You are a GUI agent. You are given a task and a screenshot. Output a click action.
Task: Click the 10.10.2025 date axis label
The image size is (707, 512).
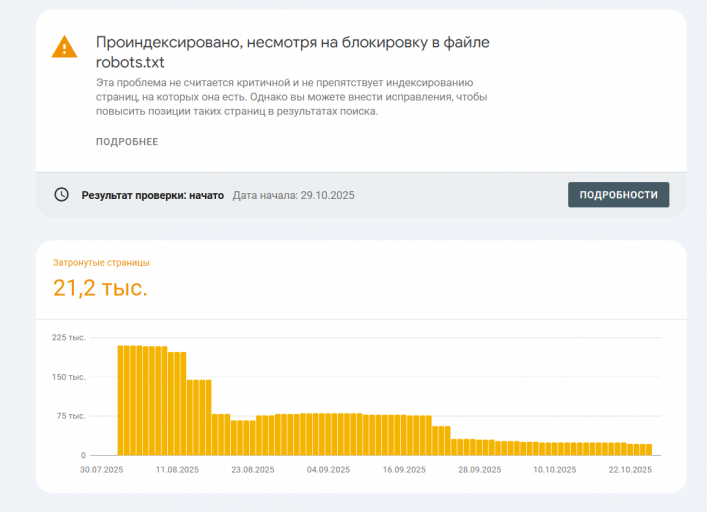coord(555,470)
